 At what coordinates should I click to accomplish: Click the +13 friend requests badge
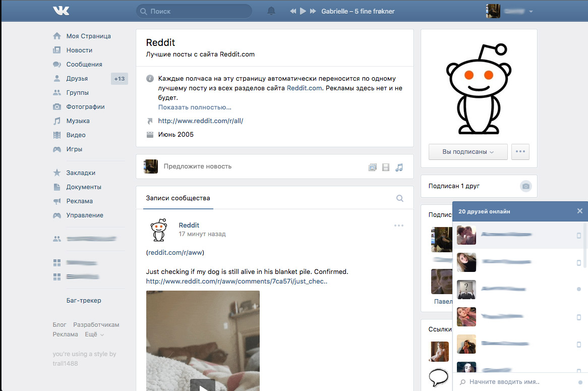pos(119,79)
